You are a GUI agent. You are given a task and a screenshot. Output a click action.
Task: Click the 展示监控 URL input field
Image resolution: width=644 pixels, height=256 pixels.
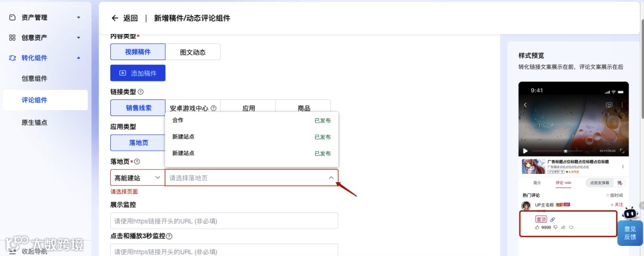[224, 221]
